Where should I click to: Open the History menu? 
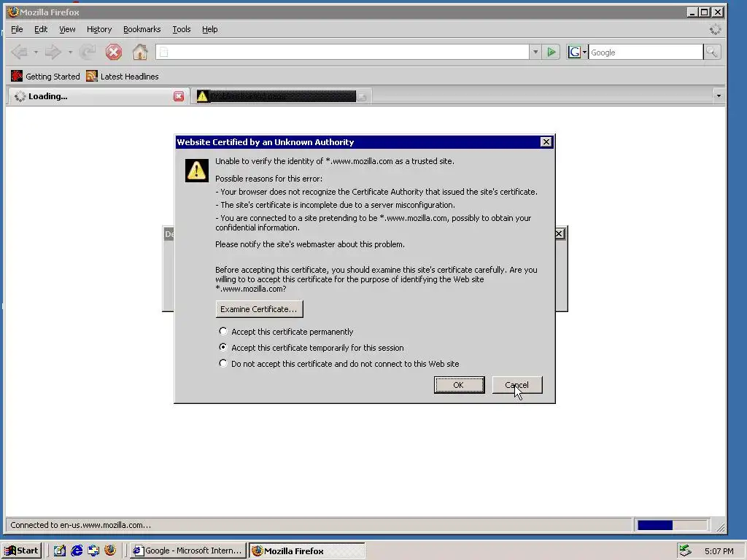click(99, 29)
